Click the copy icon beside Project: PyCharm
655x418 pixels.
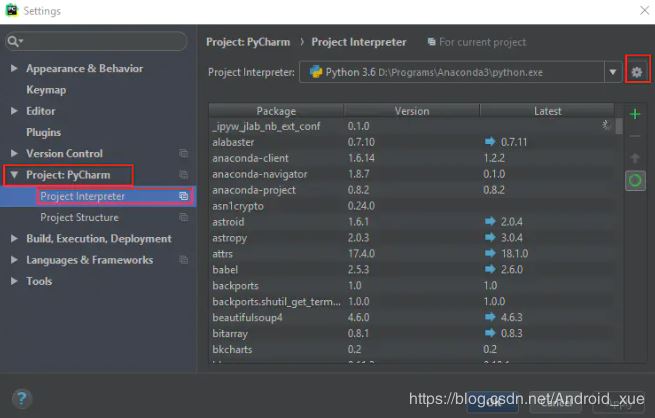183,175
